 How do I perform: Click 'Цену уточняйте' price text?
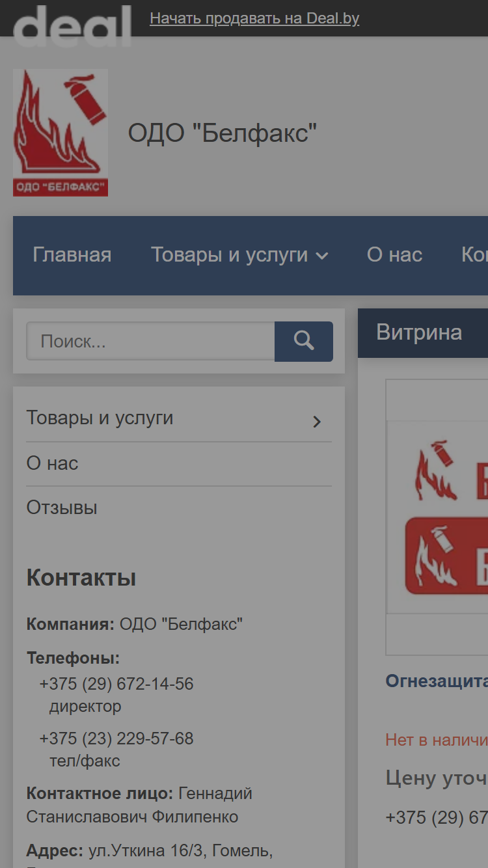pyautogui.click(x=437, y=778)
